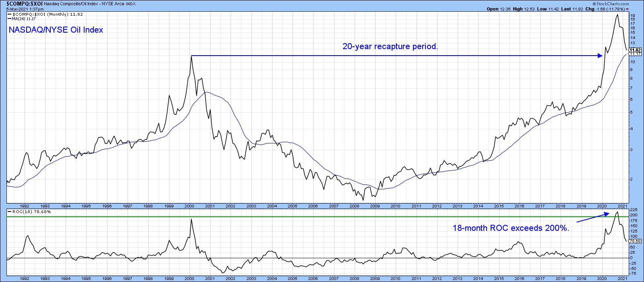Click the '20-year recapture period.' annotation
This screenshot has width=644, height=282.
coord(390,47)
